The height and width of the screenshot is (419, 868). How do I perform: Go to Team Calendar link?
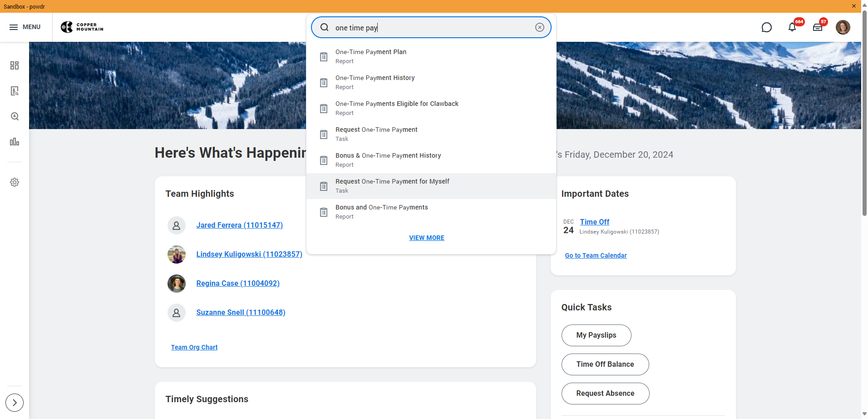[x=596, y=255]
